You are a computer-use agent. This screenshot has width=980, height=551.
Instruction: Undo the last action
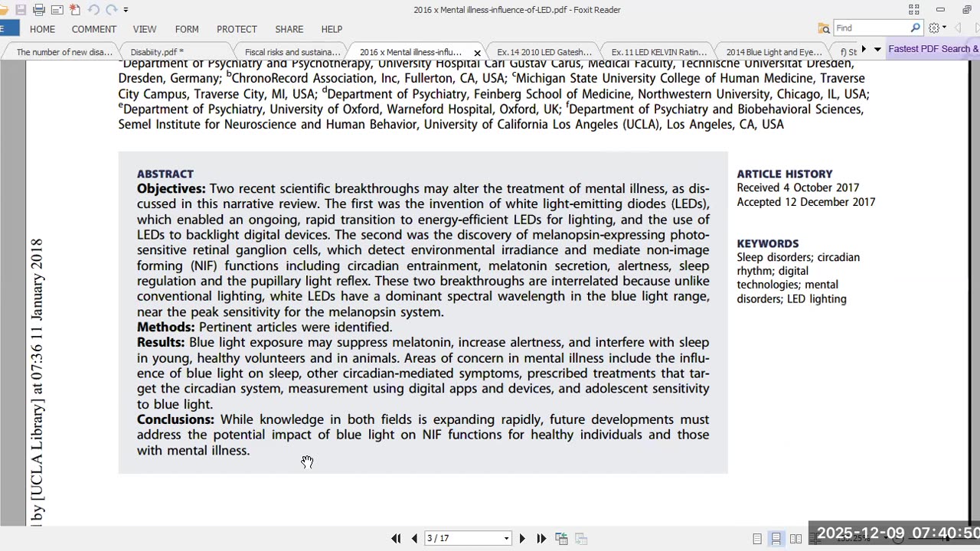click(x=93, y=10)
